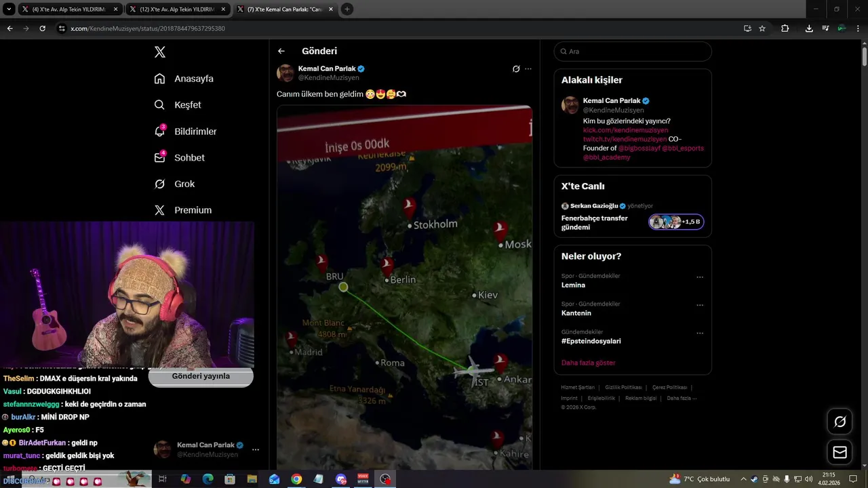The width and height of the screenshot is (868, 488).
Task: Click browser back arrow
Action: pyautogui.click(x=9, y=28)
